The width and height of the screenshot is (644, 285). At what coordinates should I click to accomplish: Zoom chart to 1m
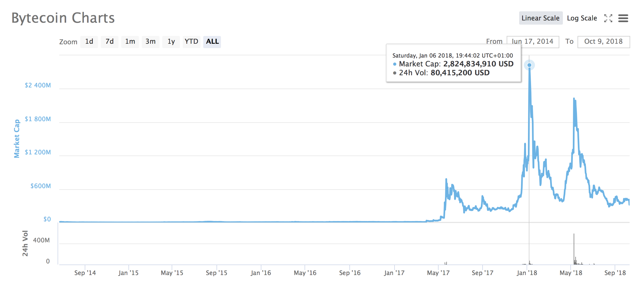pyautogui.click(x=130, y=42)
